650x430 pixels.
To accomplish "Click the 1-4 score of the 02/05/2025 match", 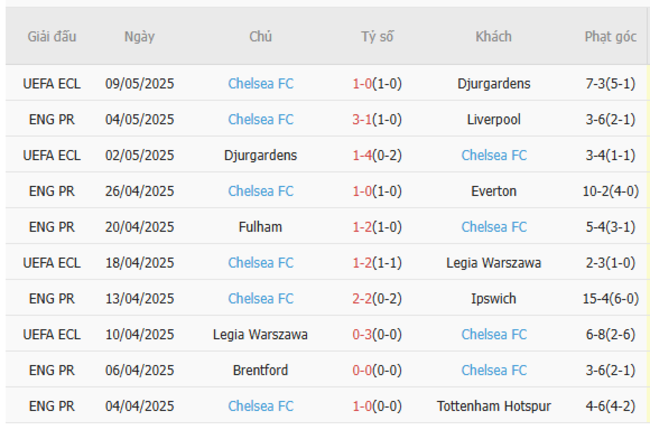I will (x=362, y=156).
